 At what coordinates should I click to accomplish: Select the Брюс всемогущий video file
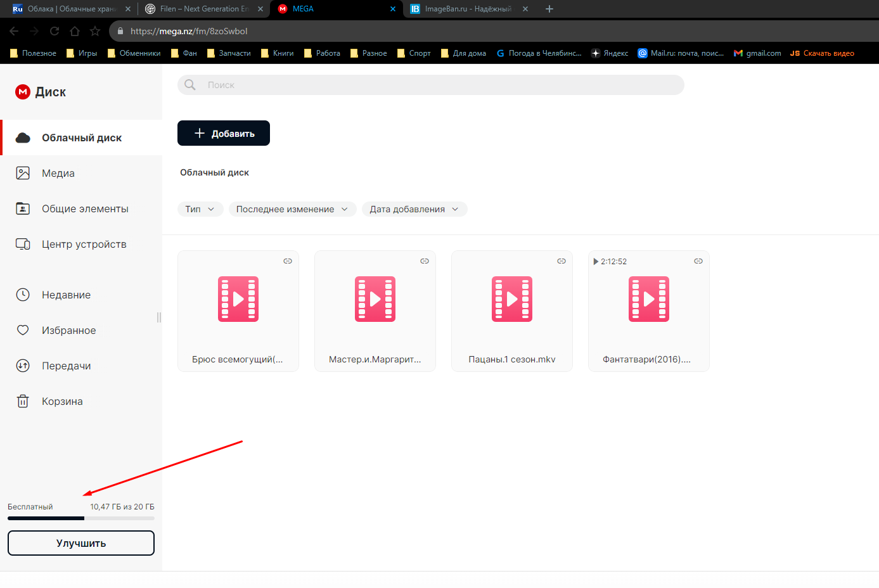(x=238, y=311)
